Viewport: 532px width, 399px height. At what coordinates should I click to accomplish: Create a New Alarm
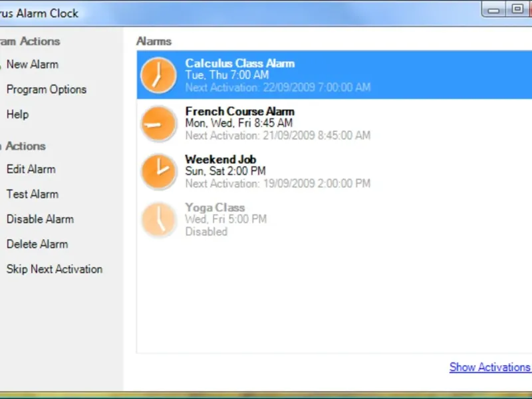33,64
